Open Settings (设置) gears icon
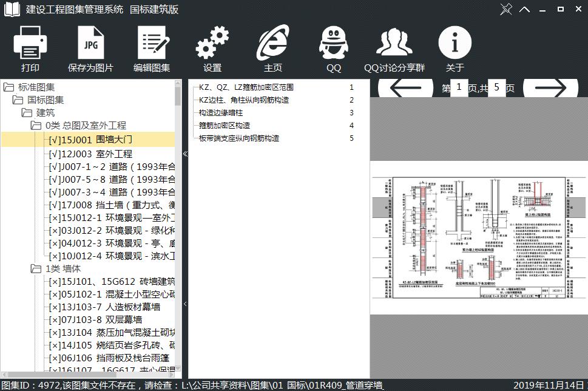 click(x=212, y=42)
